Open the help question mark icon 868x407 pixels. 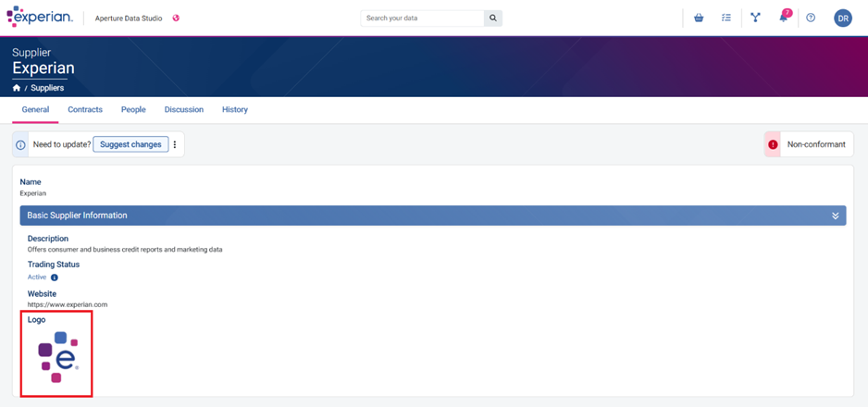coord(811,18)
